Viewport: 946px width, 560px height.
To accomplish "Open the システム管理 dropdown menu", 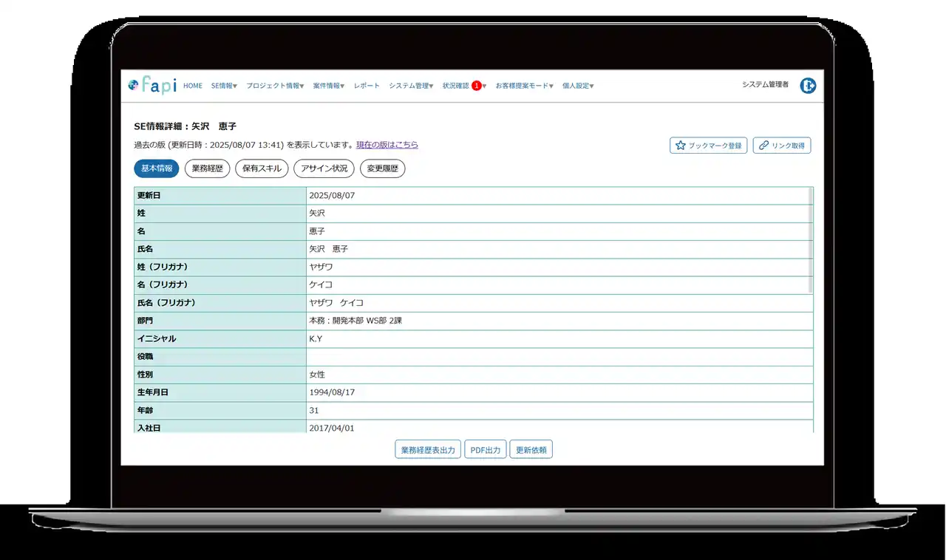I will click(x=411, y=86).
